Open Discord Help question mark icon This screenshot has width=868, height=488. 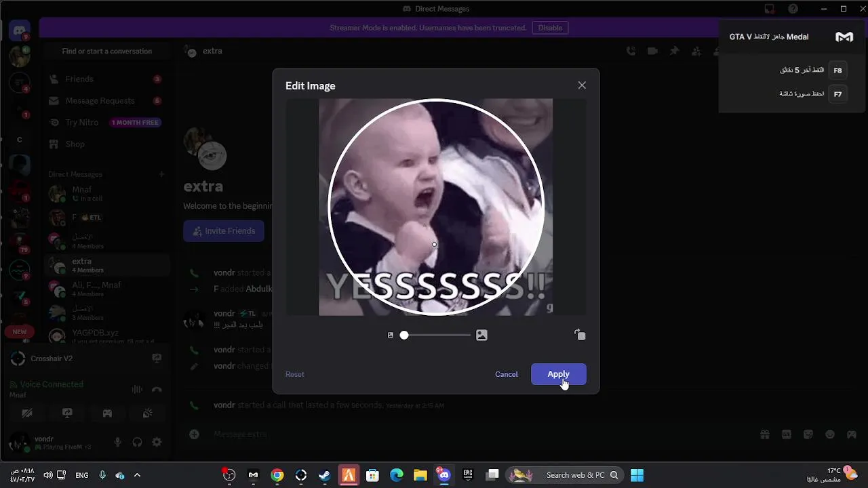pyautogui.click(x=793, y=9)
